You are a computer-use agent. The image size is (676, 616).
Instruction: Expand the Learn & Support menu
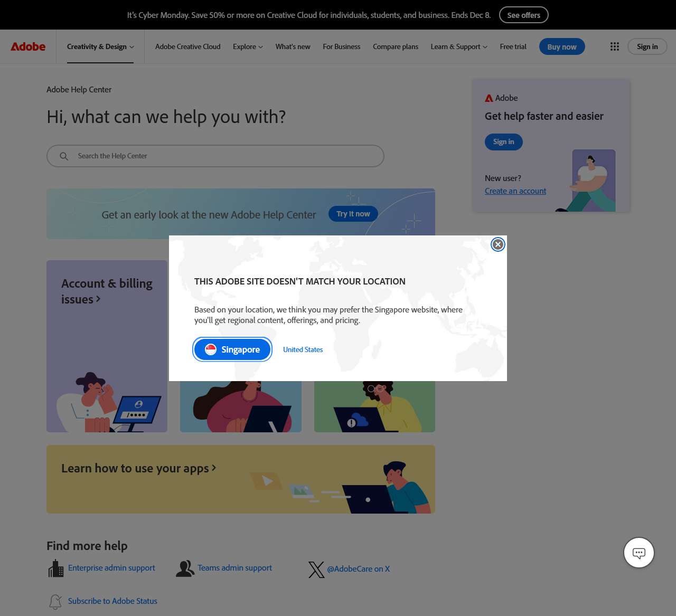(459, 46)
